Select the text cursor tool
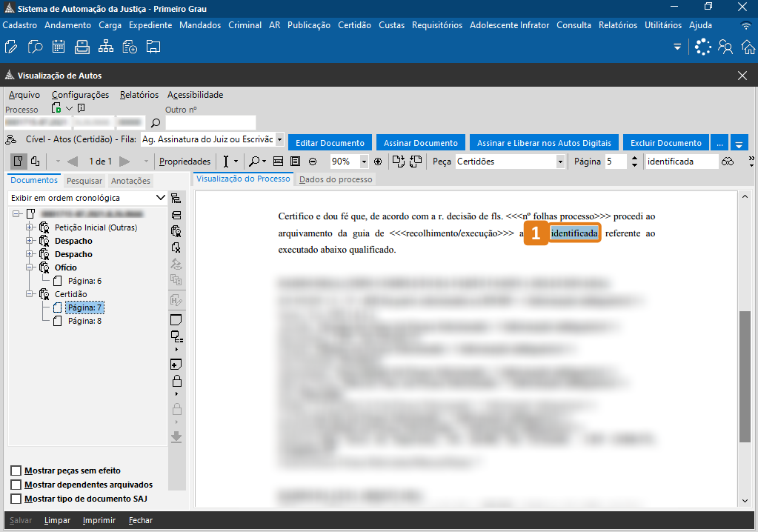The image size is (758, 532). [x=226, y=162]
